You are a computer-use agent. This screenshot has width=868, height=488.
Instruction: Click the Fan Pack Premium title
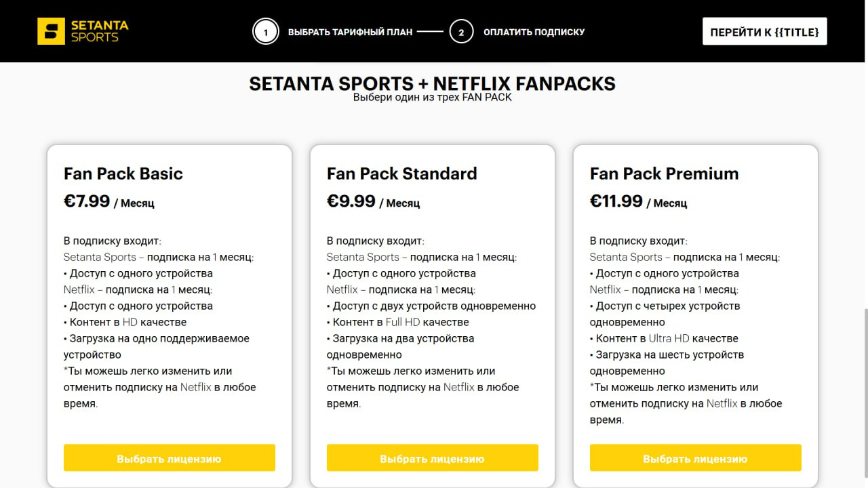click(x=664, y=174)
